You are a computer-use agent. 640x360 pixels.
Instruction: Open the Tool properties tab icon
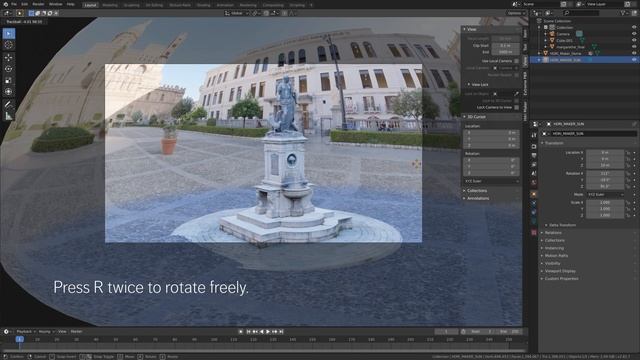533,135
